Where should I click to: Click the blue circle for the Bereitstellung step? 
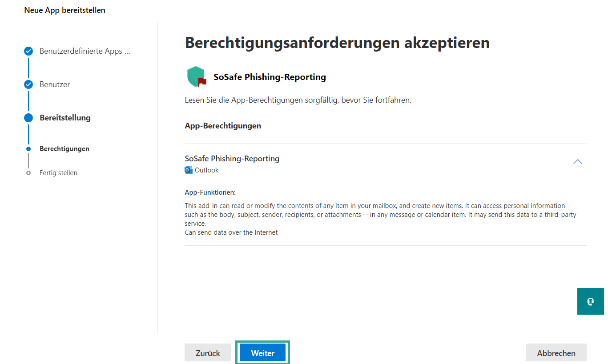point(28,118)
